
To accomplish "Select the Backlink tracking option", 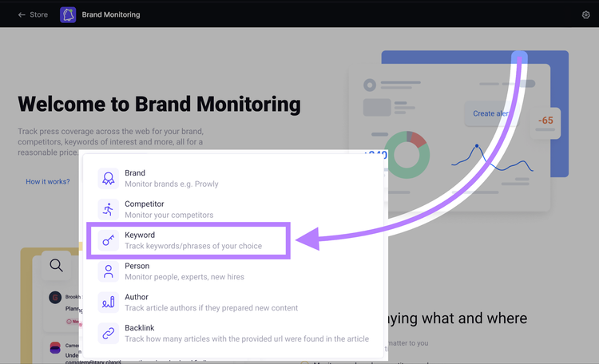I will pos(233,333).
